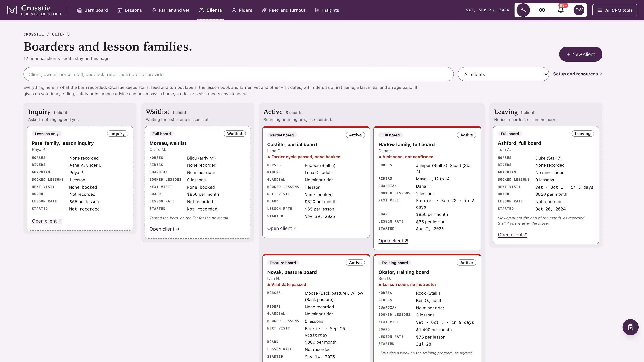Open the Lessons tab label
This screenshot has width=644, height=362.
[133, 10]
